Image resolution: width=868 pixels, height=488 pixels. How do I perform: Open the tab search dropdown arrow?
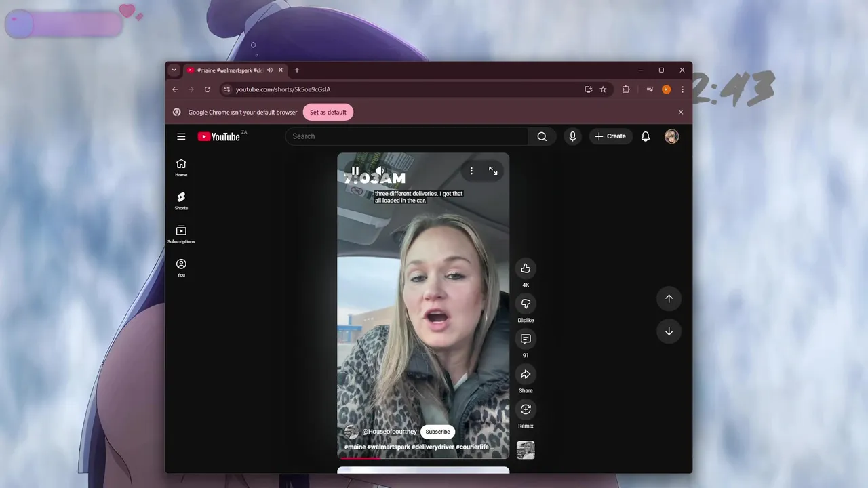click(x=174, y=70)
